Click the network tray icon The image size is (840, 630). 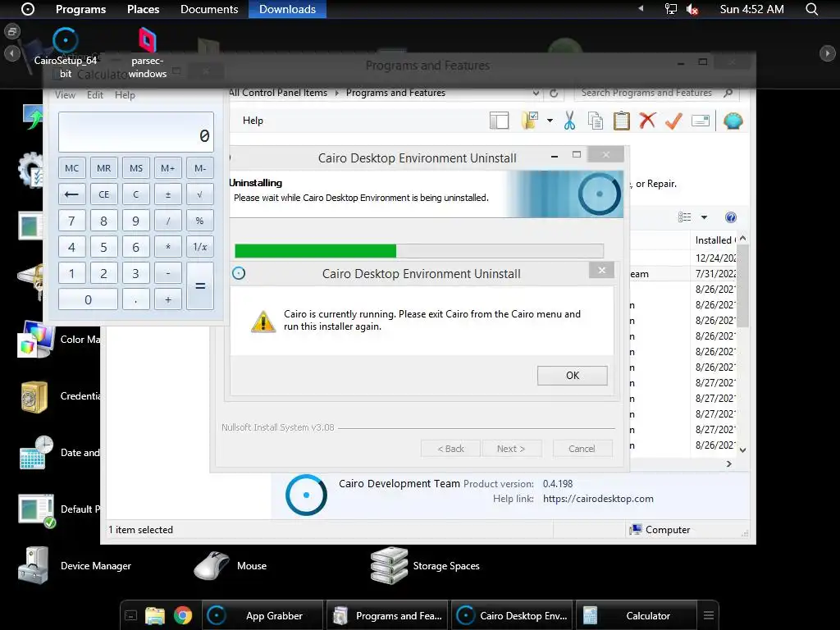[671, 9]
